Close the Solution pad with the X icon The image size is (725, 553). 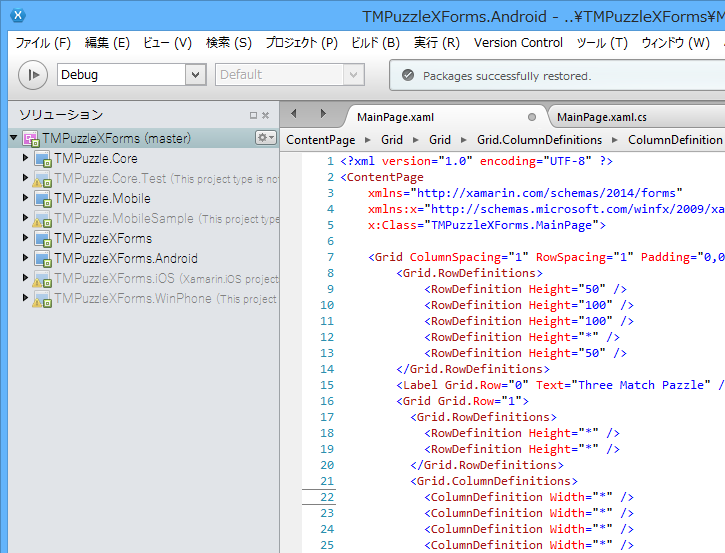265,116
